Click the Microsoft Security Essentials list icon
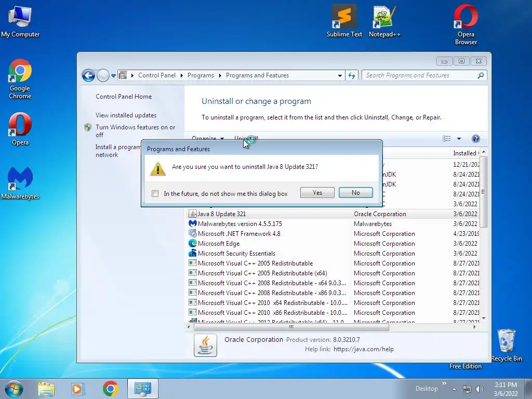 (192, 253)
